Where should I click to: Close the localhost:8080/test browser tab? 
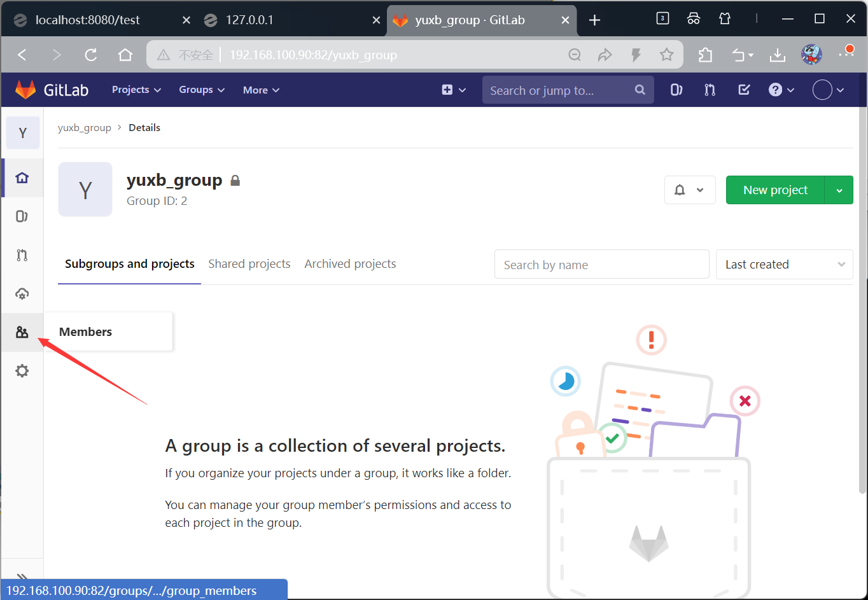(186, 20)
